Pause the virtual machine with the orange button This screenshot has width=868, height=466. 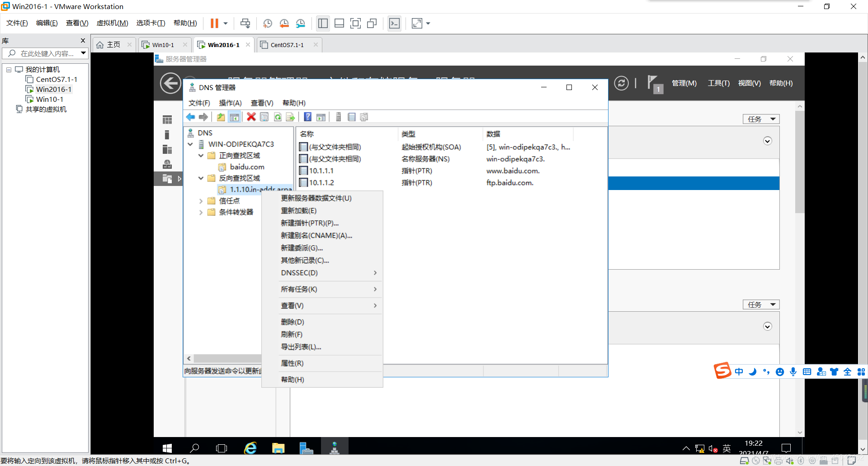click(x=214, y=23)
